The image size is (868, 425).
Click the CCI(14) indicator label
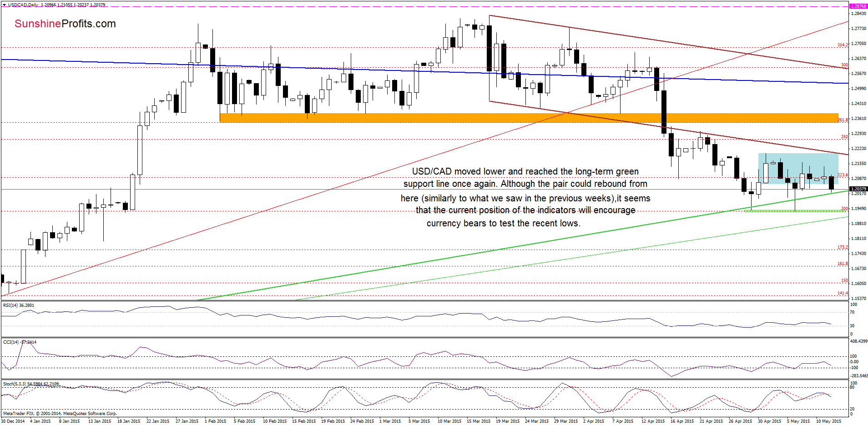coord(20,342)
